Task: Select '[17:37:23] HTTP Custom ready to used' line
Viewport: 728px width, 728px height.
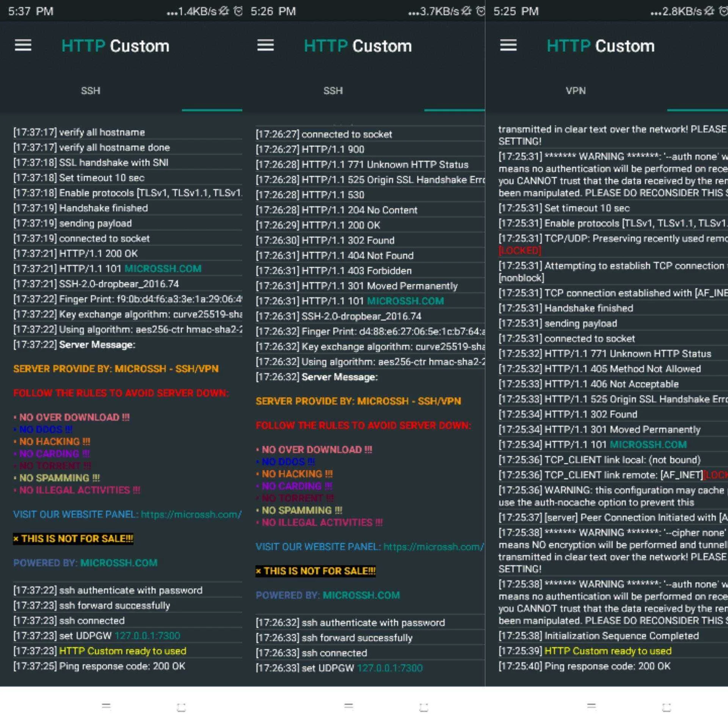Action: [100, 651]
